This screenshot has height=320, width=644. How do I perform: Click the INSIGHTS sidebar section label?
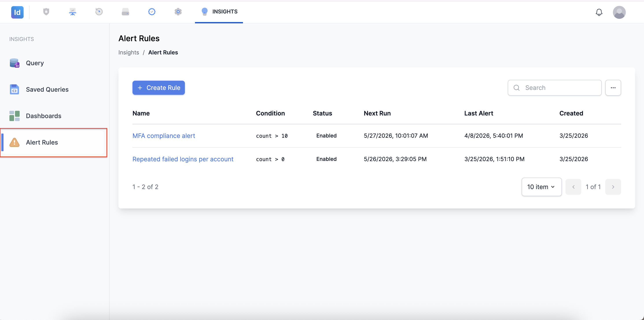[22, 39]
